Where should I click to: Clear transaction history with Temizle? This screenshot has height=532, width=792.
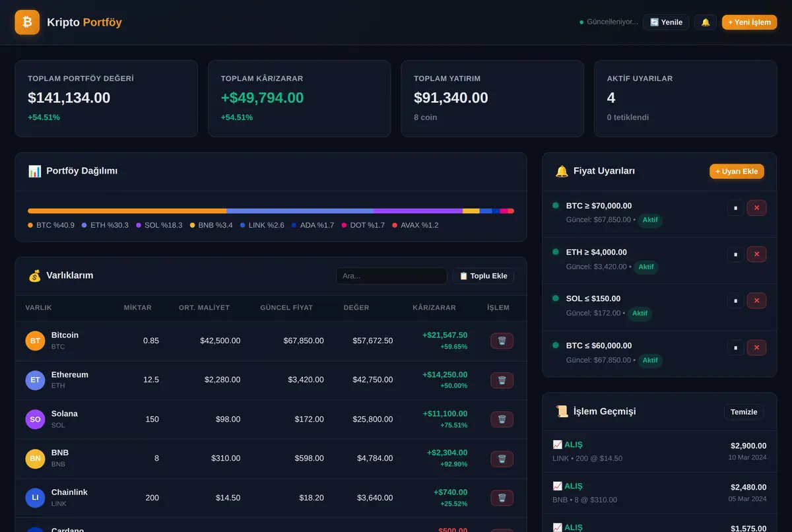click(744, 412)
